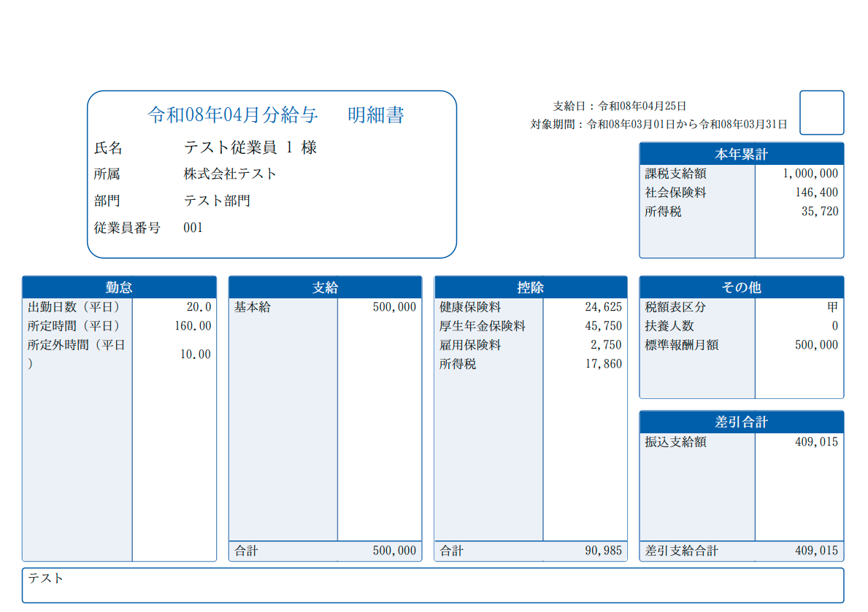Click the employee name テスト従業員 1 様
Viewport: 868px width, 612px height.
(250, 147)
